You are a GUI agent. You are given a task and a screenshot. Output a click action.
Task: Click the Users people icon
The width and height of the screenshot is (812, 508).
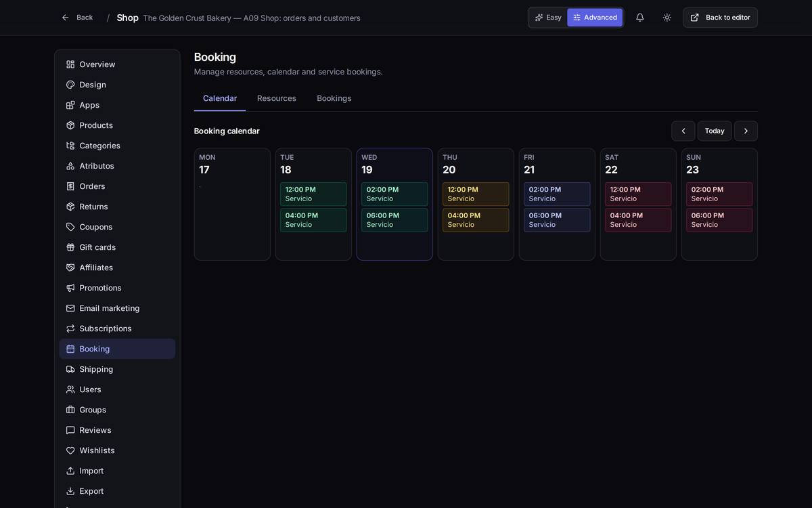pyautogui.click(x=70, y=389)
